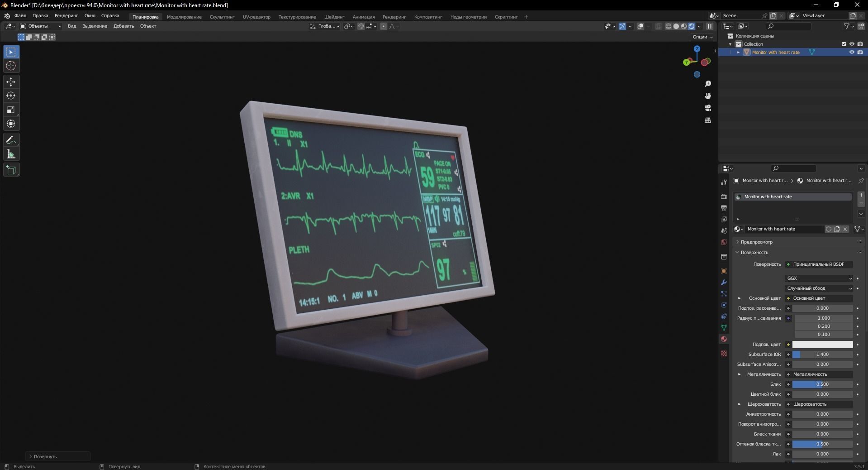This screenshot has width=868, height=470.
Task: Open the Файл menu
Action: [20, 16]
